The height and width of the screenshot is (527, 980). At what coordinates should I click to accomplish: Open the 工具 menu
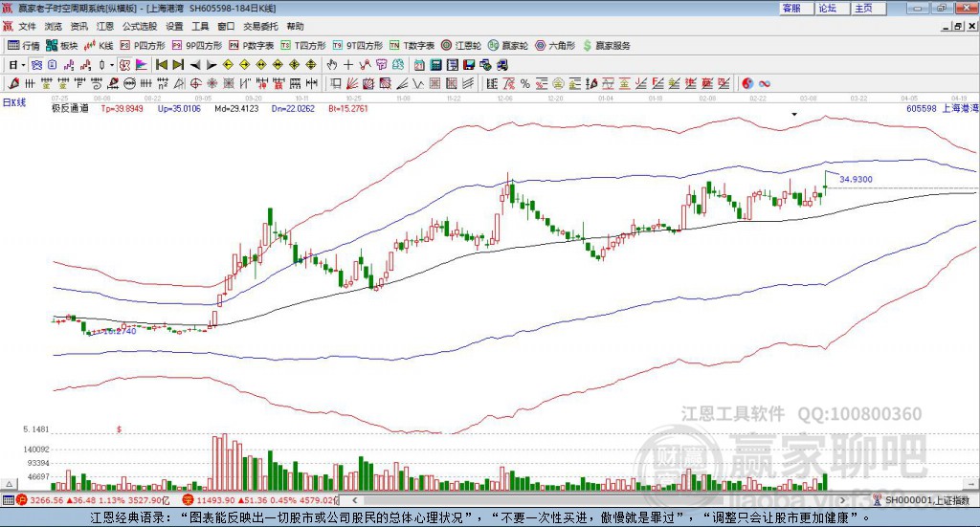click(200, 26)
